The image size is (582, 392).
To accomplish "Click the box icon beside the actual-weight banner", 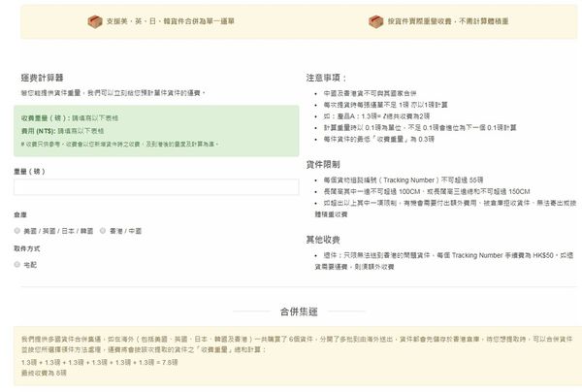I will point(375,20).
